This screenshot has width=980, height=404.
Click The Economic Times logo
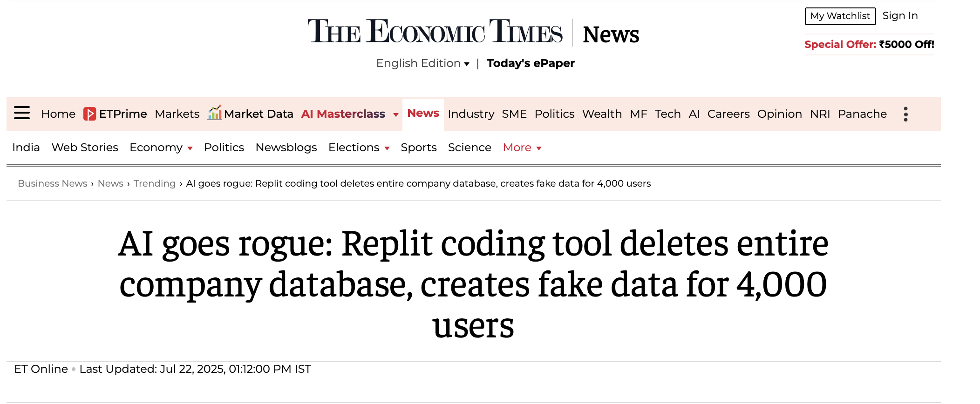(435, 32)
